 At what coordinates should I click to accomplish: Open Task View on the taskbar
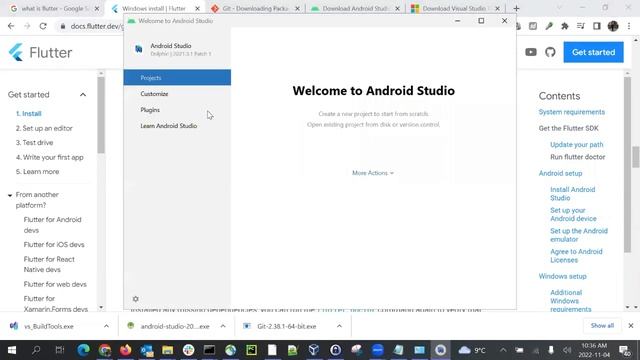click(x=60, y=350)
